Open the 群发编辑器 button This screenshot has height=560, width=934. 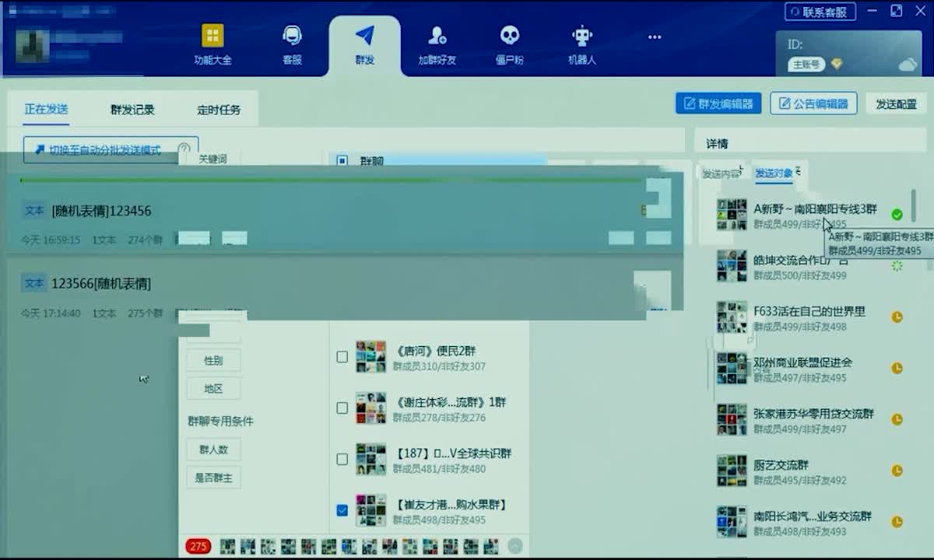(x=719, y=103)
